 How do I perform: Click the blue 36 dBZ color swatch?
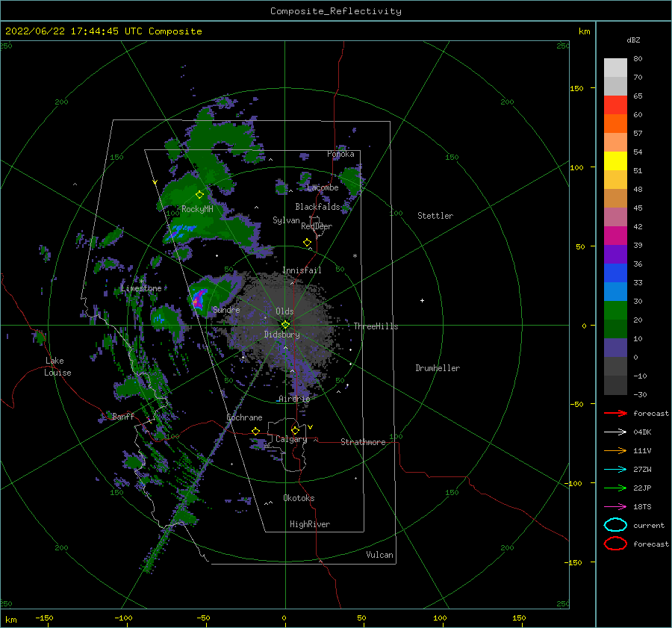pyautogui.click(x=615, y=273)
